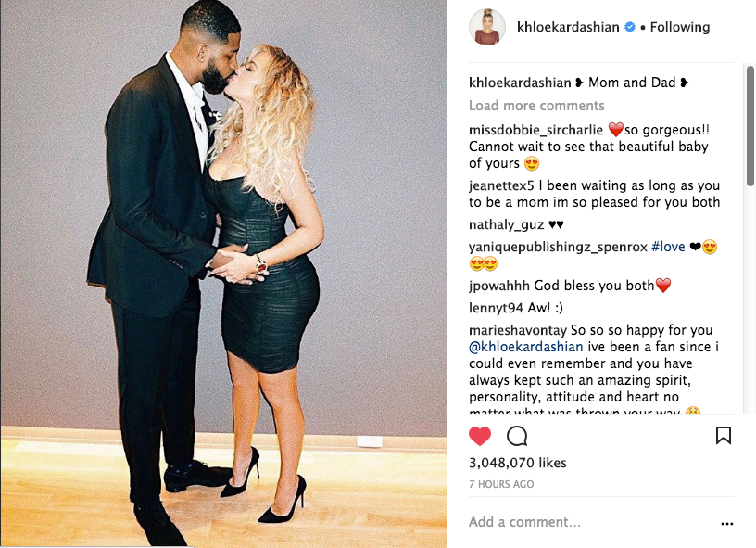Open comments via speech bubble icon

coord(517,436)
